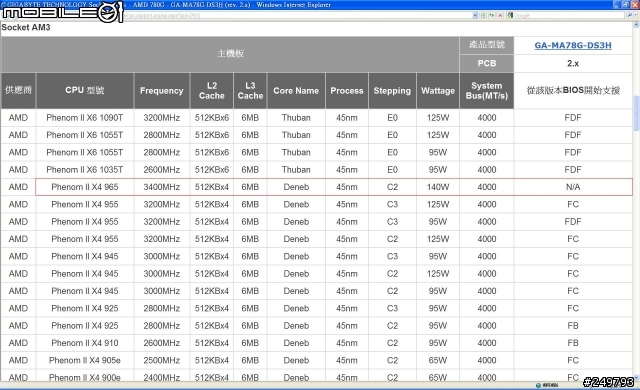
Task: Focus the Google search input field
Action: [568, 15]
